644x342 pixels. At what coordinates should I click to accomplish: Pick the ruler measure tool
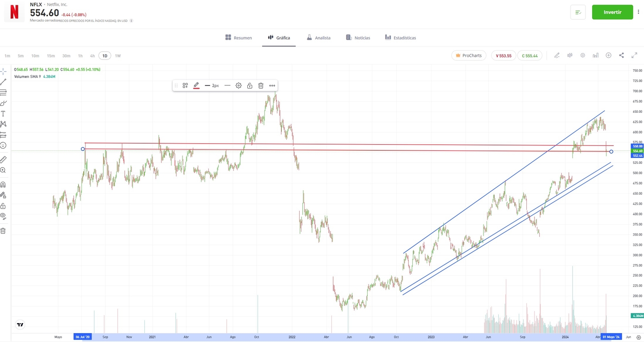pos(3,159)
